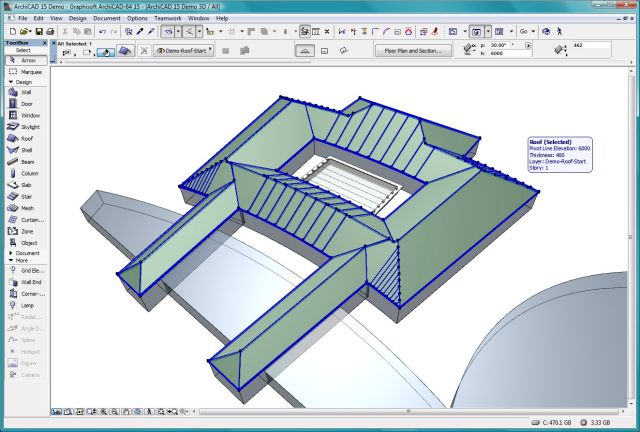The height and width of the screenshot is (432, 640).
Task: Select the Column tool
Action: (26, 173)
